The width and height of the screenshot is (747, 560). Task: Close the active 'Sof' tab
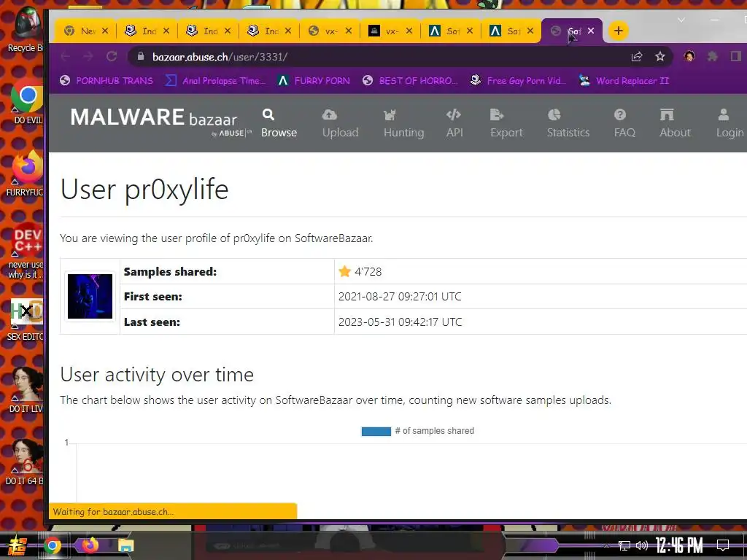pyautogui.click(x=591, y=31)
